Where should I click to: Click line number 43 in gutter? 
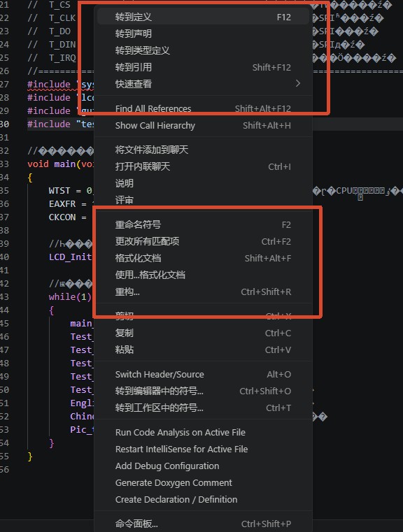tap(4, 297)
